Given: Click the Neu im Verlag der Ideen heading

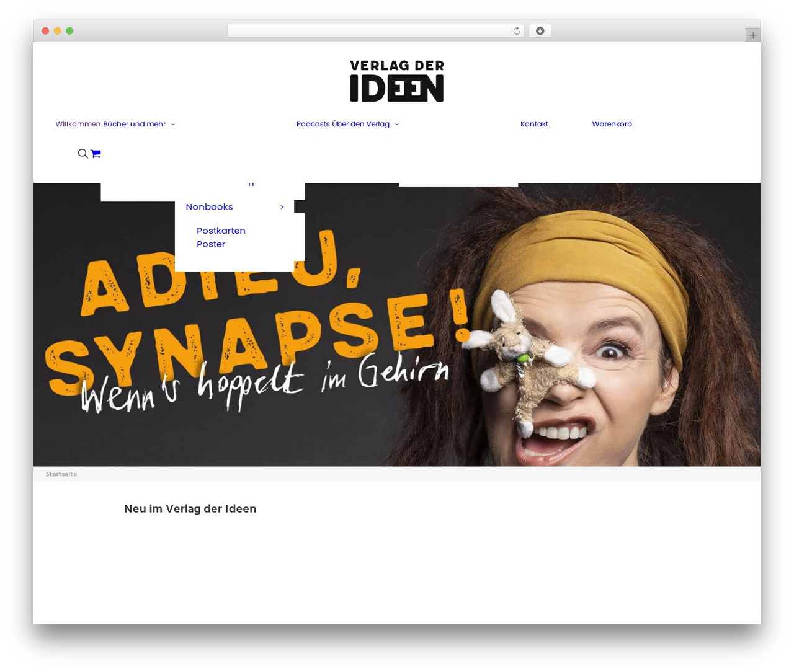Looking at the screenshot, I should coord(190,509).
